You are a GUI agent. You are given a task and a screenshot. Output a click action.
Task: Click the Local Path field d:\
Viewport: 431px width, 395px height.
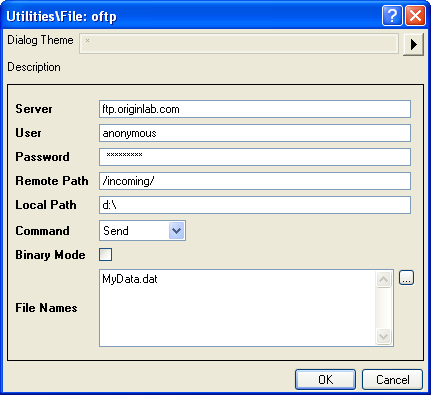pyautogui.click(x=255, y=205)
